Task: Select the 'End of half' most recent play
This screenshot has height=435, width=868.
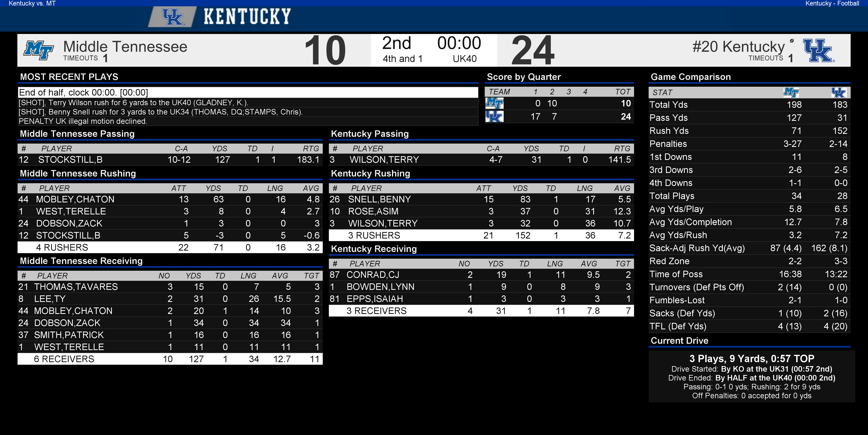Action: pyautogui.click(x=248, y=92)
